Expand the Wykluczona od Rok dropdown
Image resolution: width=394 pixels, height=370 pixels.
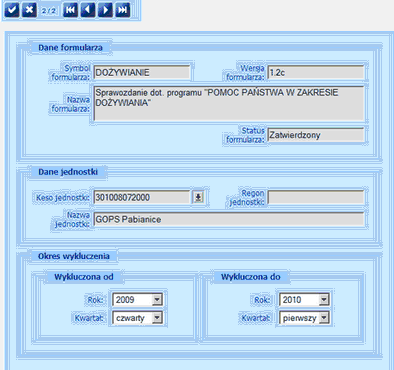[x=157, y=299]
